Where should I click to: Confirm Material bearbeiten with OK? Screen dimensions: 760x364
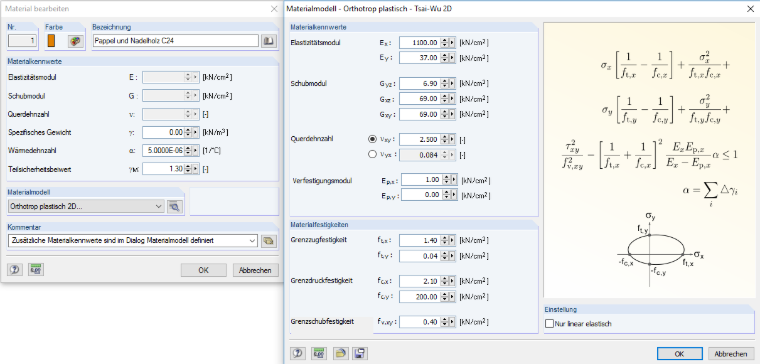pyautogui.click(x=204, y=270)
